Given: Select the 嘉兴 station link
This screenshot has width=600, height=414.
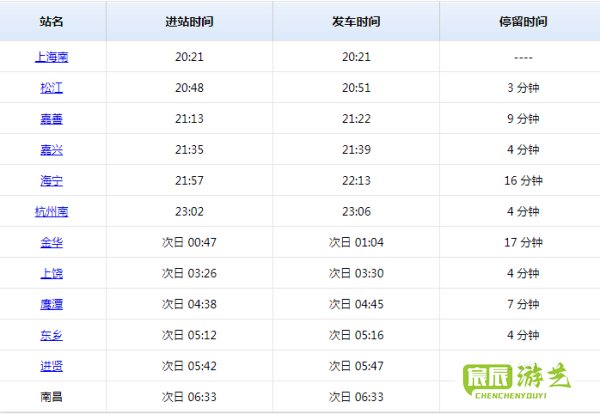Looking at the screenshot, I should pos(51,150).
